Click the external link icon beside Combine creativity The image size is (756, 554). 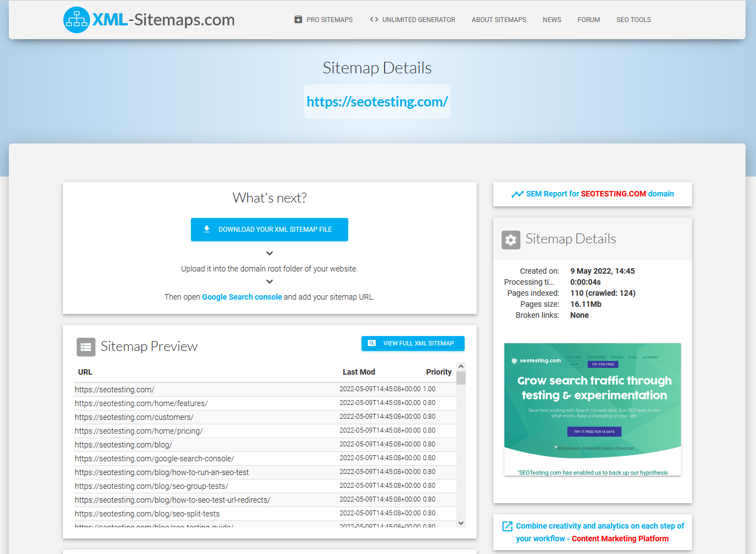(x=508, y=526)
